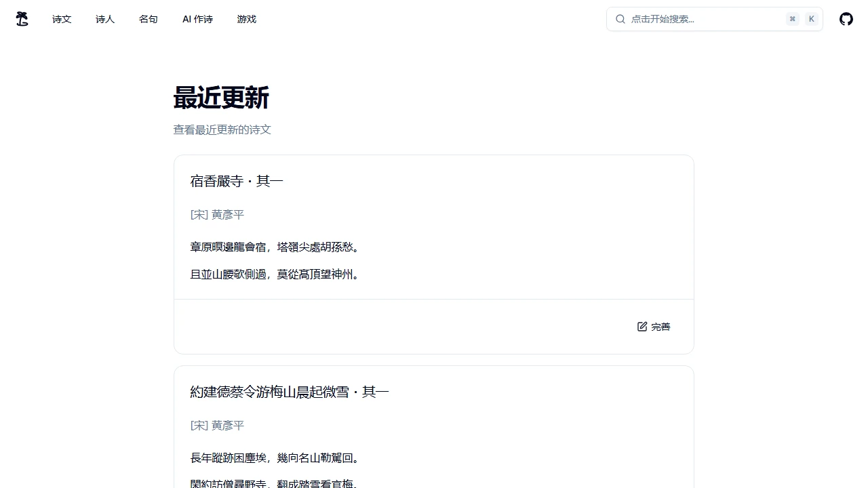Open the GitHub repository icon
Image resolution: width=868 pixels, height=488 pixels.
(x=846, y=19)
